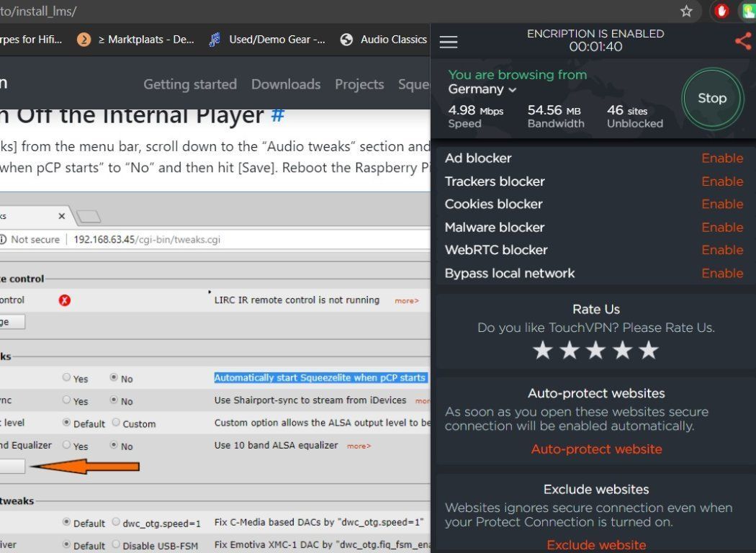
Task: Give TouchVPN a two star rating
Action: (x=570, y=350)
